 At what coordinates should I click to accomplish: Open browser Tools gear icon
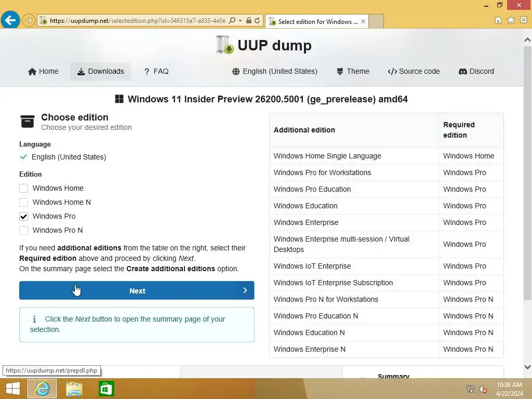point(524,20)
